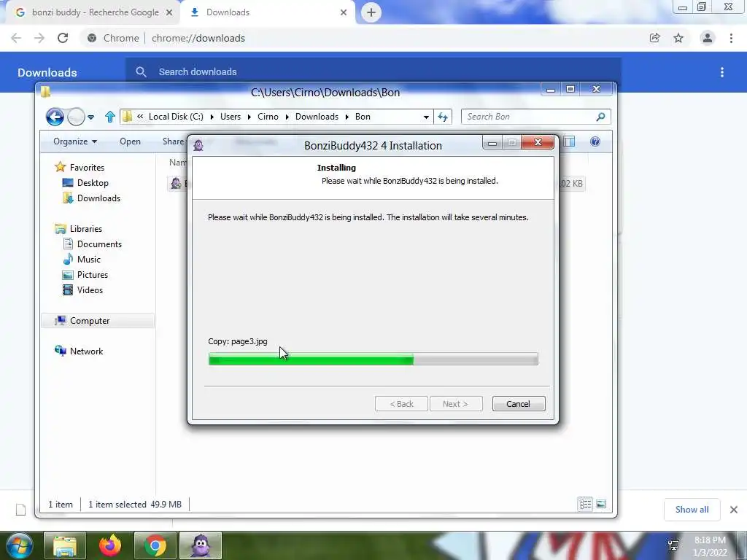
Task: Go back in Chrome browser history
Action: pyautogui.click(x=16, y=38)
